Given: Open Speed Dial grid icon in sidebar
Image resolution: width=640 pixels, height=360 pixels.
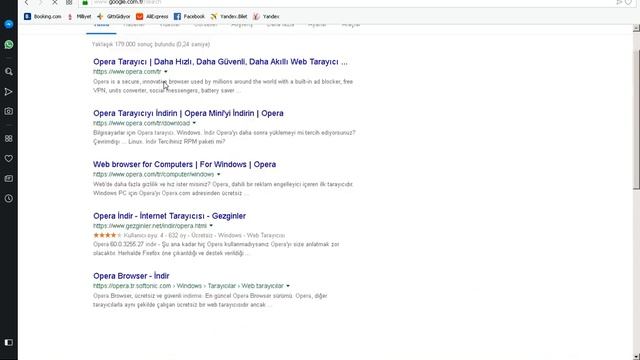Looking at the screenshot, I should pos(9,139).
